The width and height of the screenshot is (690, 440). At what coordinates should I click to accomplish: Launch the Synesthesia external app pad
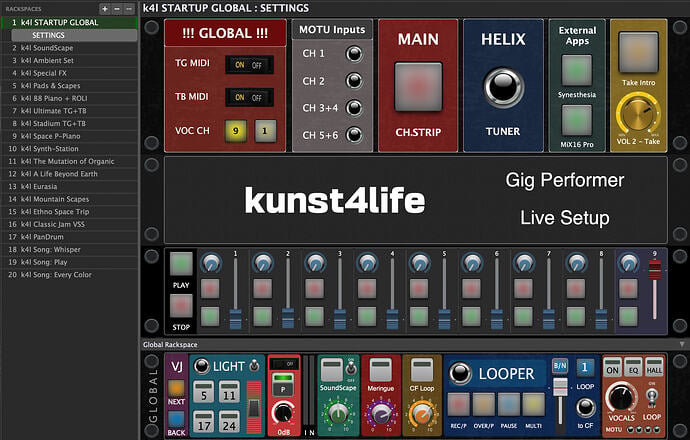pyautogui.click(x=576, y=70)
